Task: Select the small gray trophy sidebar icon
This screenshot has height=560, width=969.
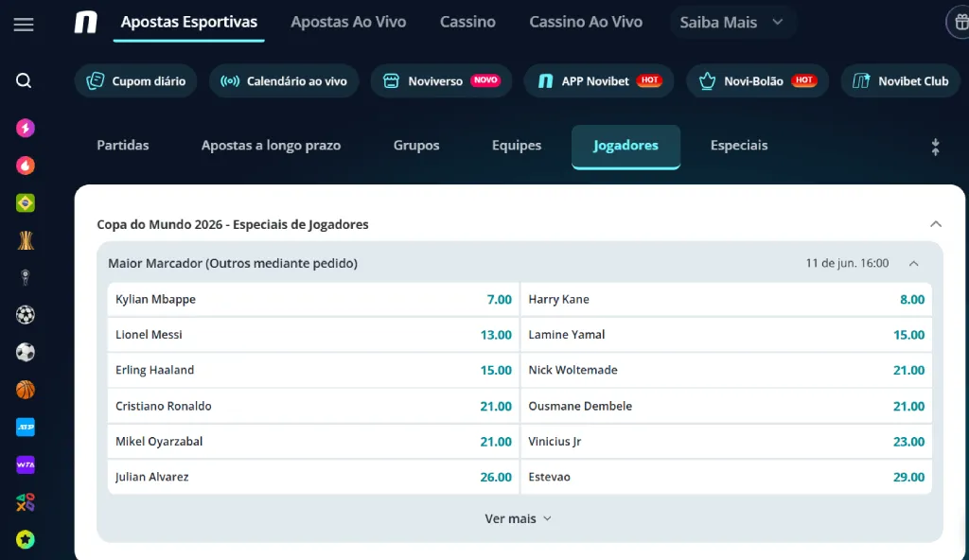Action: point(26,277)
